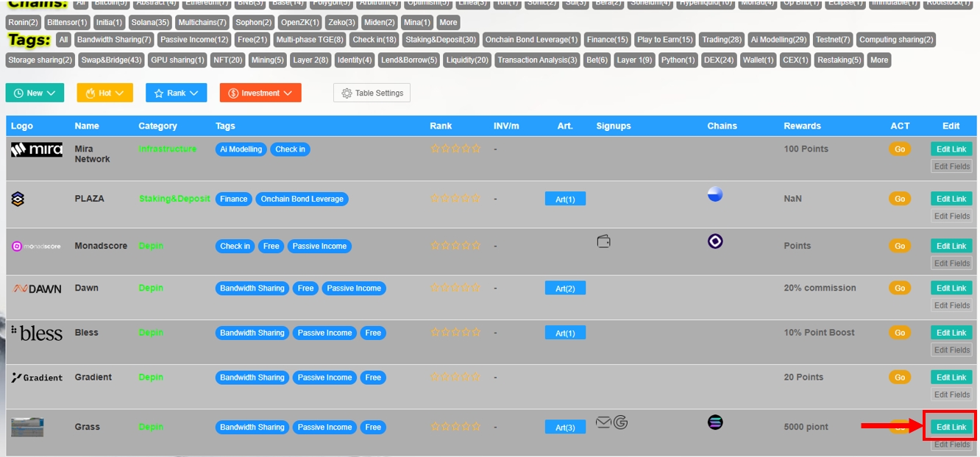The image size is (980, 457).
Task: Filter by Swap&Bridge(43) tag
Action: tap(111, 60)
